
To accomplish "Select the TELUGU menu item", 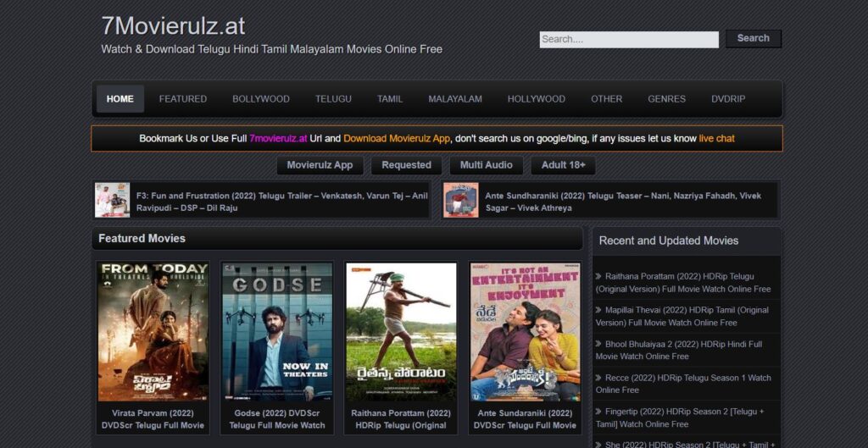I will click(333, 99).
